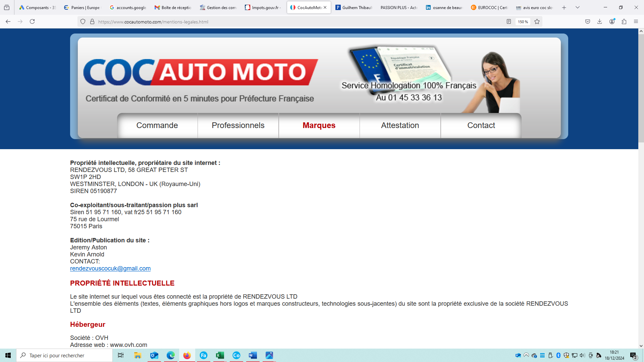
Task: Open Firefox account profile icon
Action: [x=612, y=21]
